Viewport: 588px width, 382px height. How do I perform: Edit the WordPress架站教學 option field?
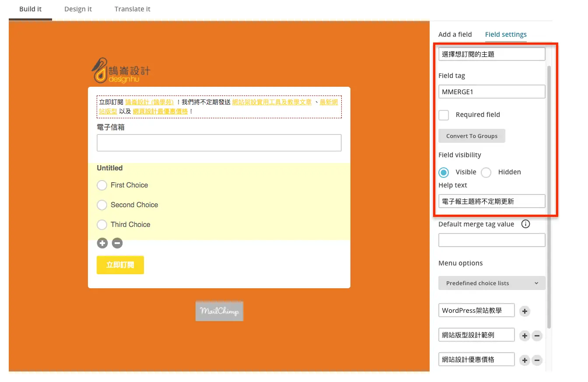pyautogui.click(x=476, y=310)
